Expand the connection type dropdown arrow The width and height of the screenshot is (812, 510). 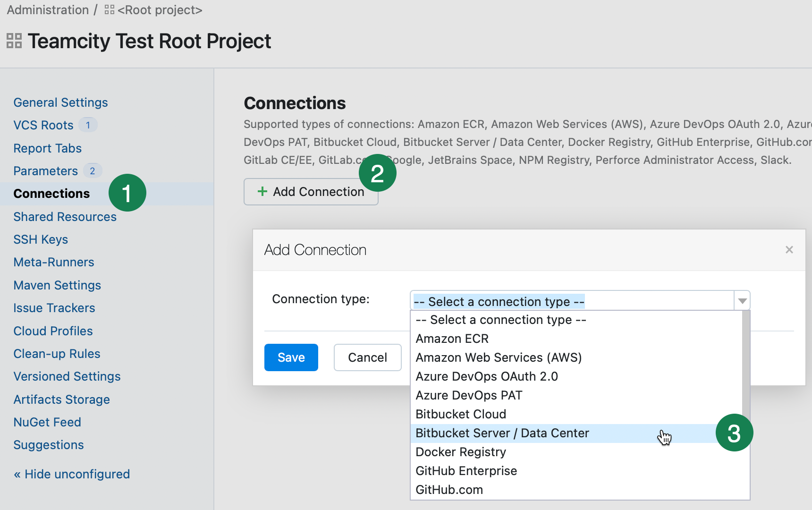click(742, 301)
